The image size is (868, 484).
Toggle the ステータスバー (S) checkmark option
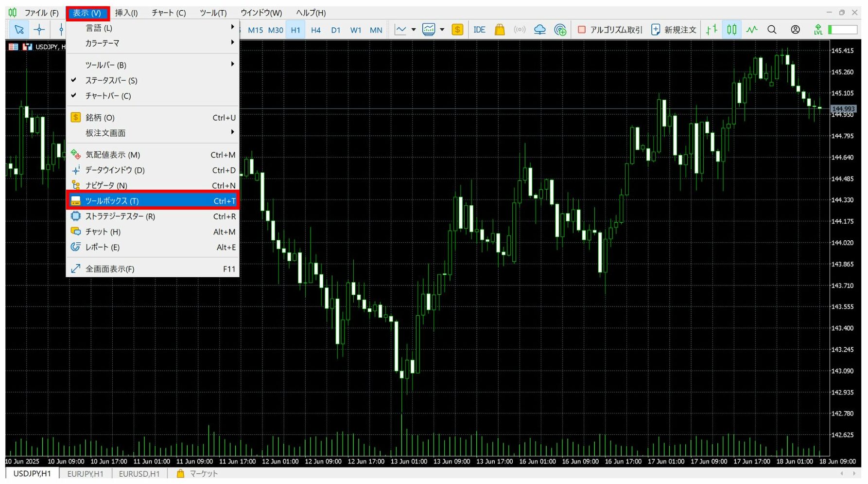111,80
